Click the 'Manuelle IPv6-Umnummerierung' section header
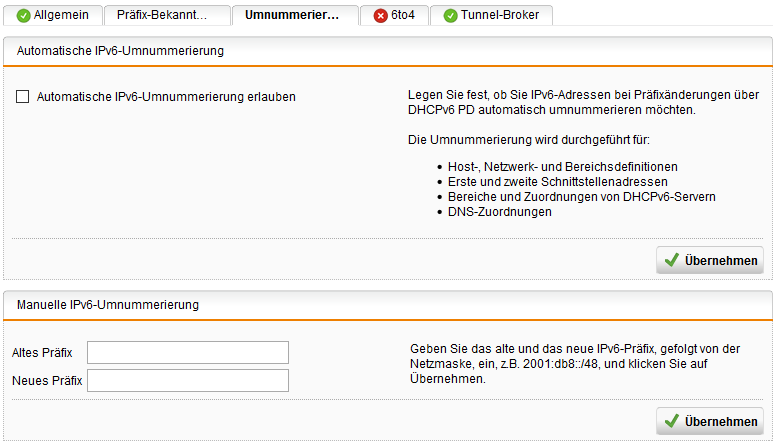Screen dimensions: 778x445 (x=108, y=304)
